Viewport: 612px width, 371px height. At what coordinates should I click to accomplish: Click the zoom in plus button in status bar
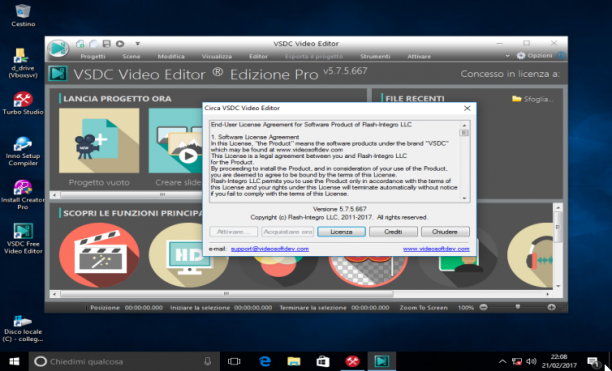coord(551,307)
